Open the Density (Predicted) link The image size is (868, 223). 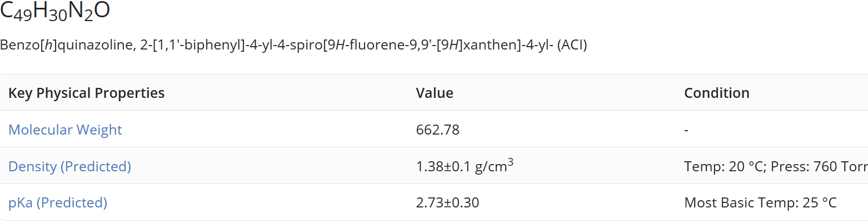tap(69, 166)
